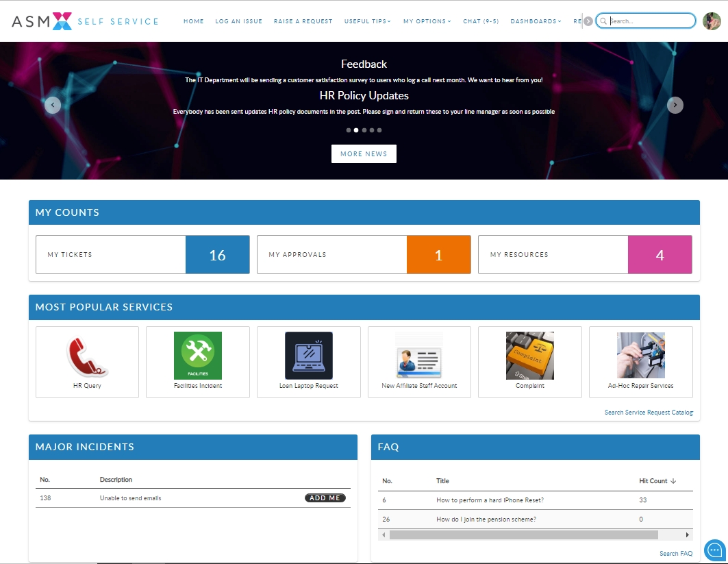
Task: Open the HR Query phone icon
Action: pos(87,356)
